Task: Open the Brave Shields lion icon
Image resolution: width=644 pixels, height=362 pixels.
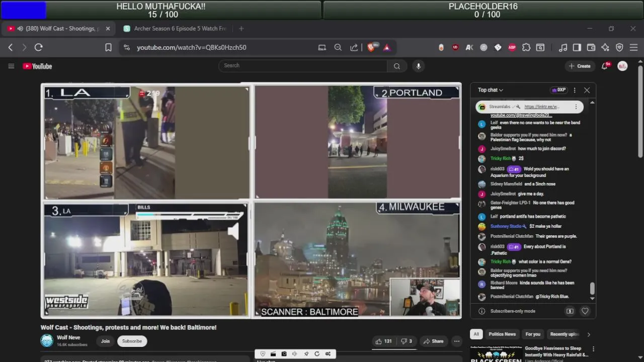Action: pos(371,47)
